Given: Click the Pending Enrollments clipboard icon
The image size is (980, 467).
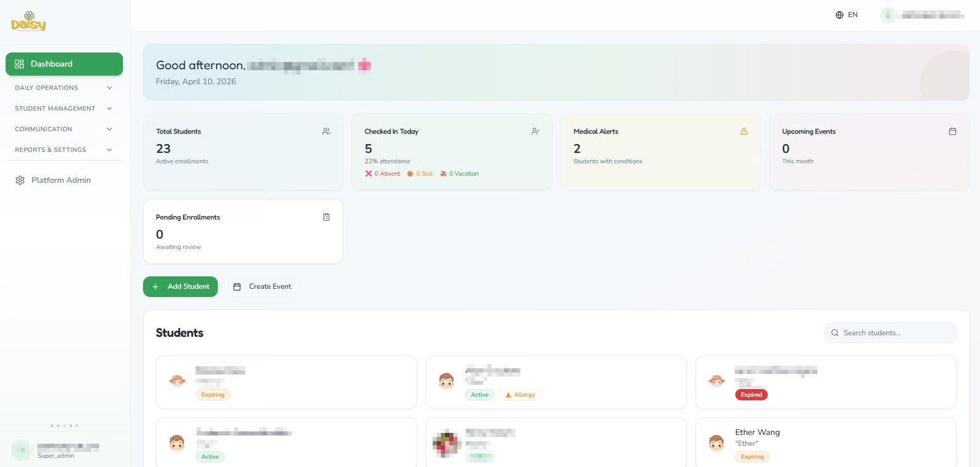Looking at the screenshot, I should (326, 217).
